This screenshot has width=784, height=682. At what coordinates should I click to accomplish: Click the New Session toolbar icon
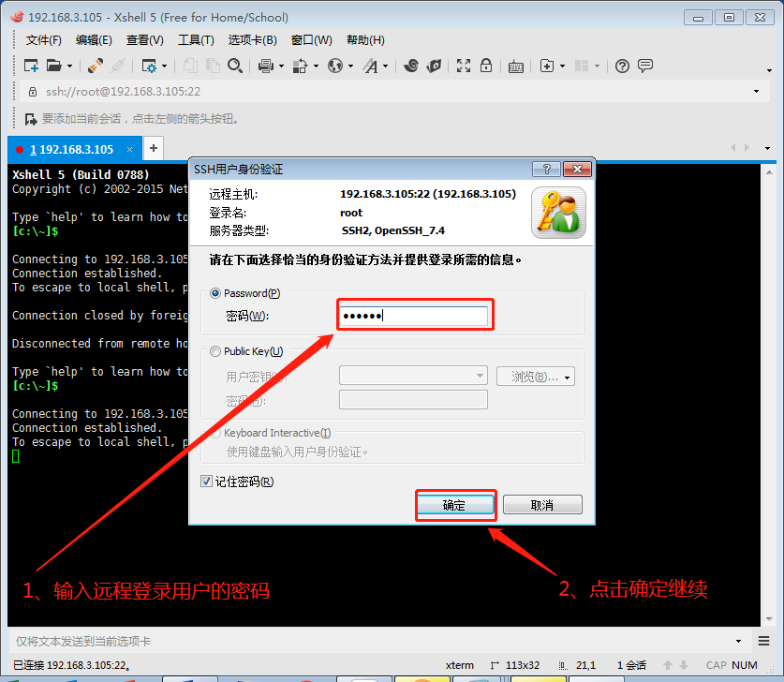31,66
